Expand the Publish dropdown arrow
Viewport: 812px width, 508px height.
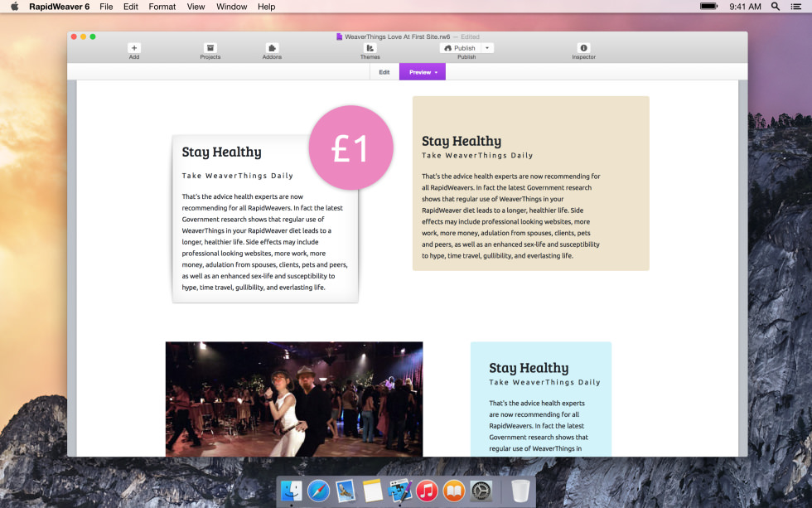[487, 48]
